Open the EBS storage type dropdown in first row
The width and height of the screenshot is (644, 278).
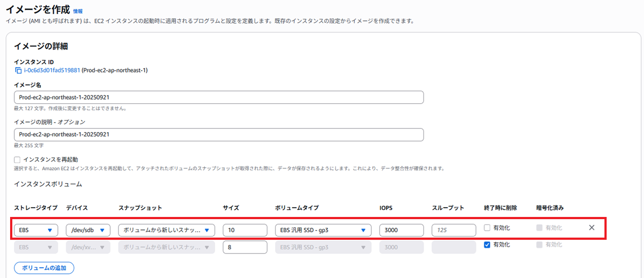click(36, 230)
